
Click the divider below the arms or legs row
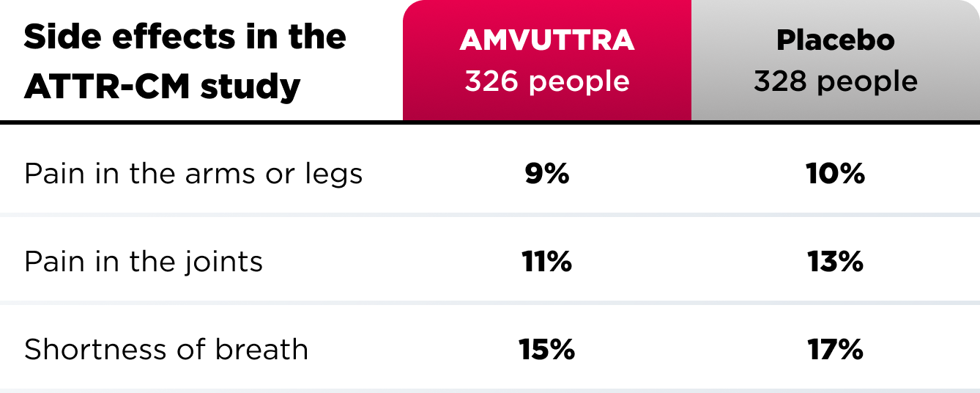(x=489, y=215)
